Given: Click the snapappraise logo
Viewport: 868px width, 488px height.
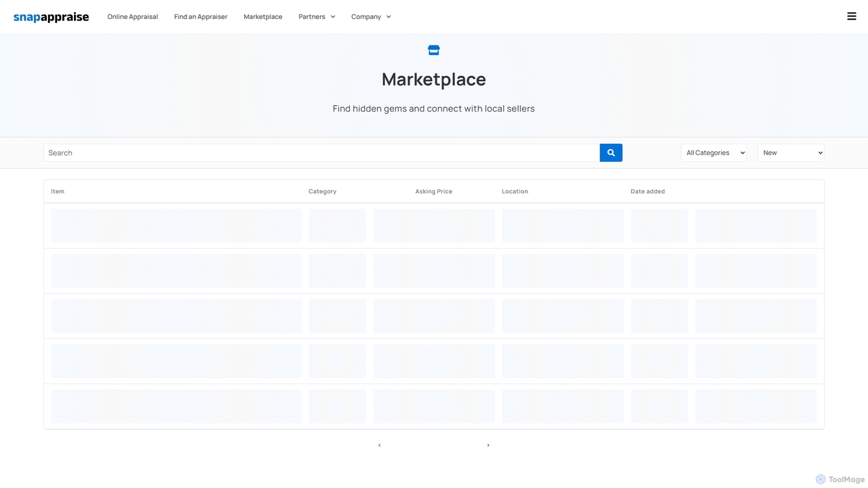Looking at the screenshot, I should point(51,17).
